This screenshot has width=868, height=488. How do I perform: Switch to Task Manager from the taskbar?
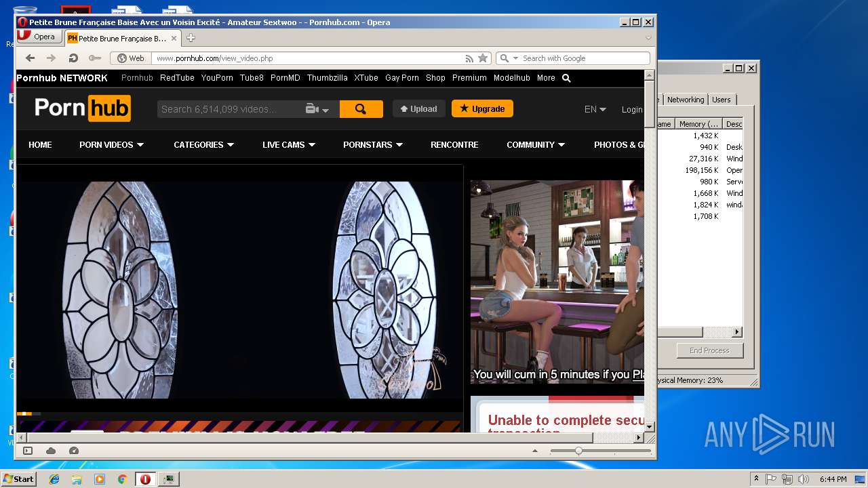(x=168, y=479)
